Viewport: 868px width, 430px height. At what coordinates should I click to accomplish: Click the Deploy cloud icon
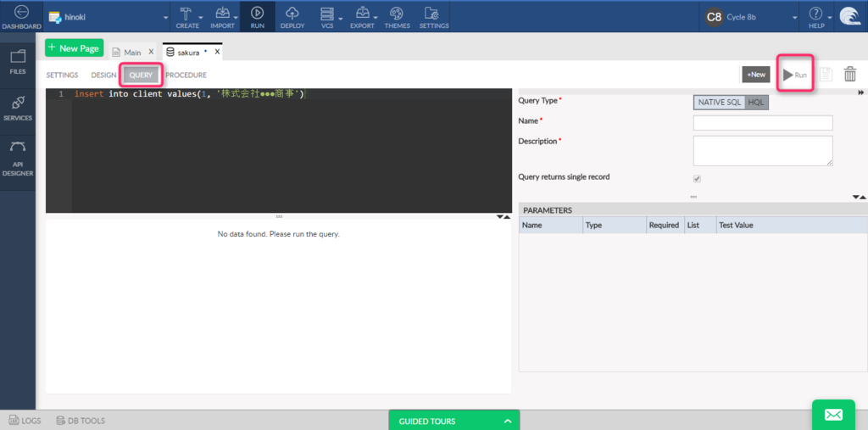(292, 14)
